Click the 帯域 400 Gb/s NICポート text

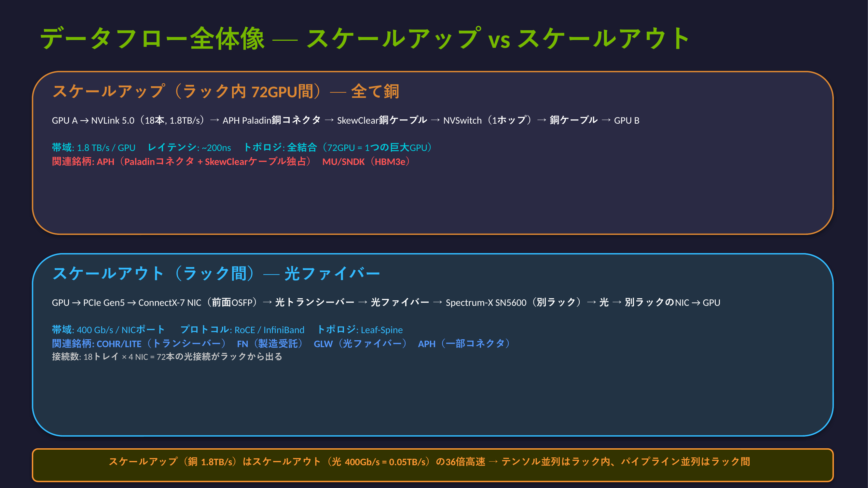(x=108, y=330)
